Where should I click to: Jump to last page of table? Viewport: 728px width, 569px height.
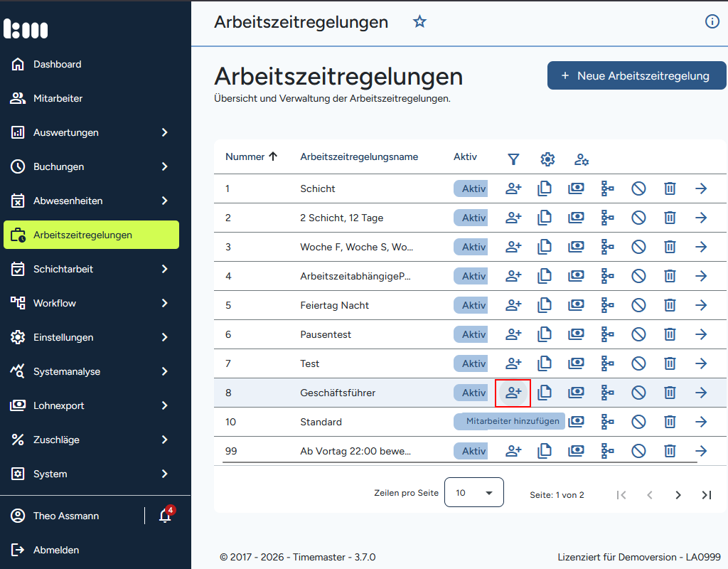click(x=706, y=495)
